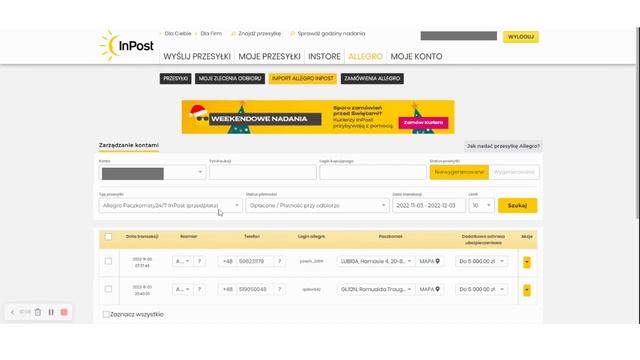This screenshot has width=640, height=360.
Task: Click the InPost sun logo
Action: coord(127,46)
